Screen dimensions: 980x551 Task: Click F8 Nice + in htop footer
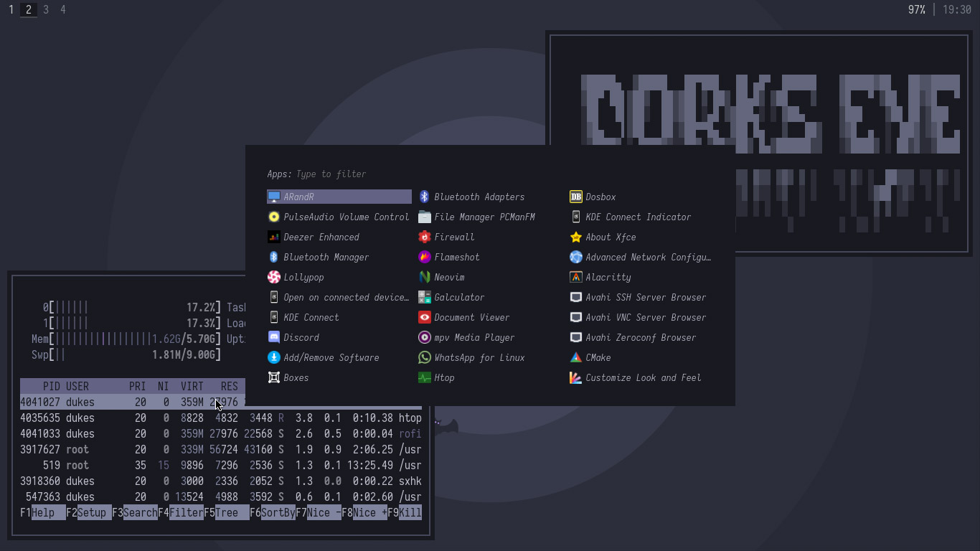364,512
